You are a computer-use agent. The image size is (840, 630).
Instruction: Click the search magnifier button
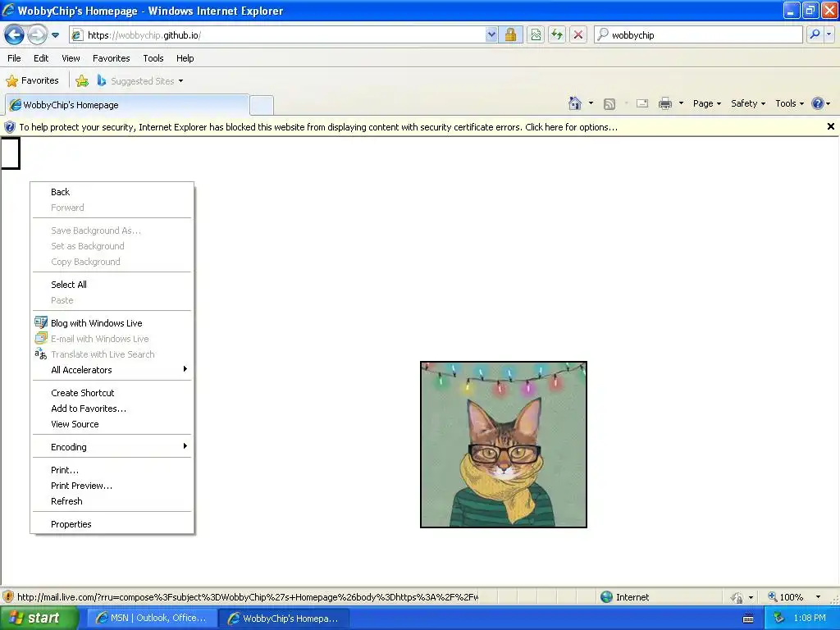815,34
